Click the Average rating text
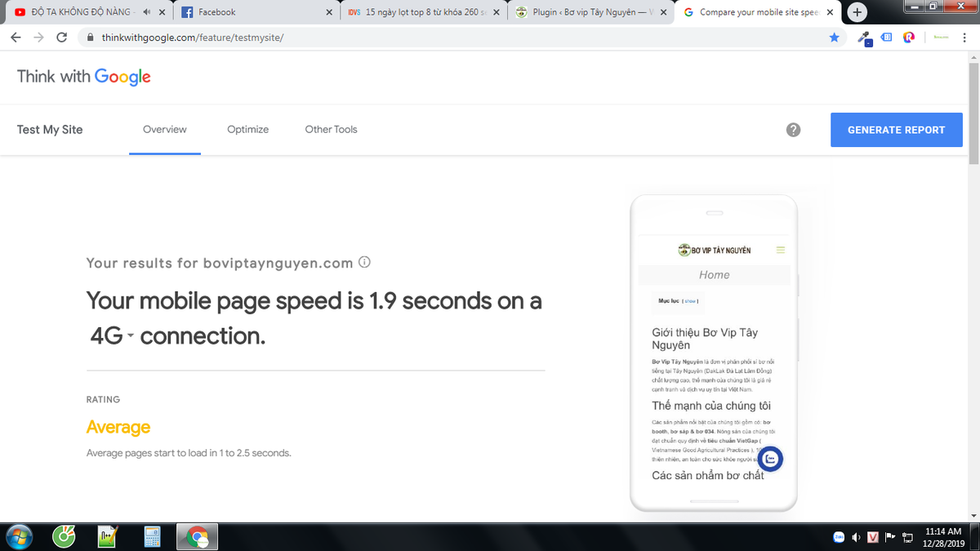 118,427
